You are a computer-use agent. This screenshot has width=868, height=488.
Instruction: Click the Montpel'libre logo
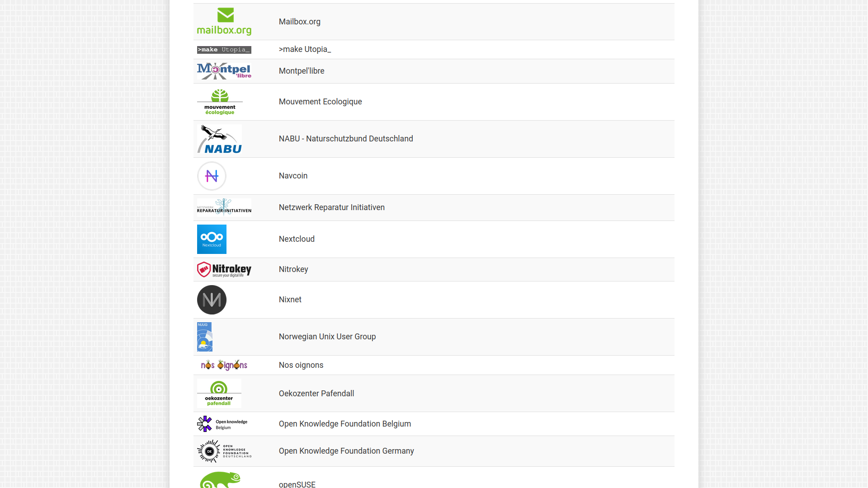[224, 71]
